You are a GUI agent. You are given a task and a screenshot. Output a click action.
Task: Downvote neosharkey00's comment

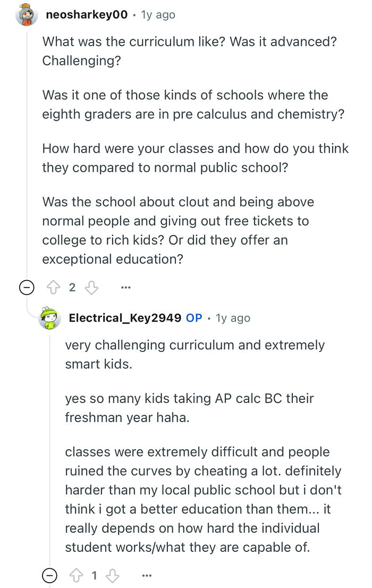(x=91, y=287)
